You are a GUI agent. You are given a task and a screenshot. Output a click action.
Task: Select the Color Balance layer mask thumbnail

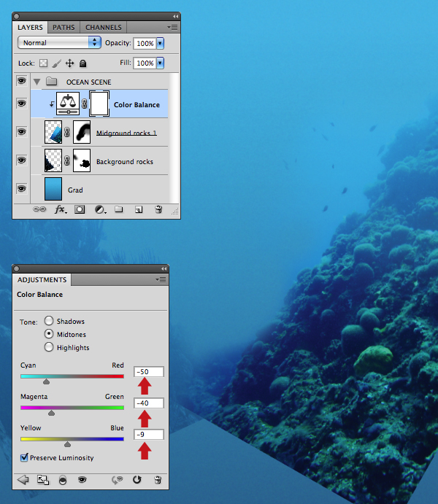pyautogui.click(x=99, y=104)
